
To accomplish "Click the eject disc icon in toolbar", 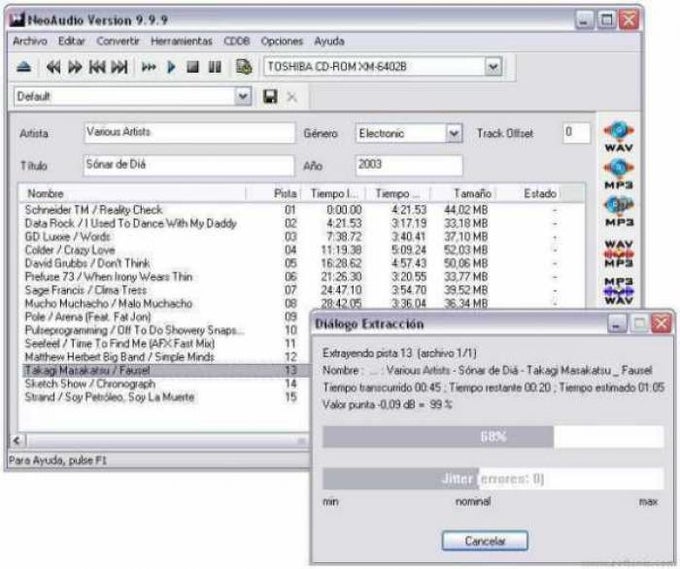I will tap(24, 67).
